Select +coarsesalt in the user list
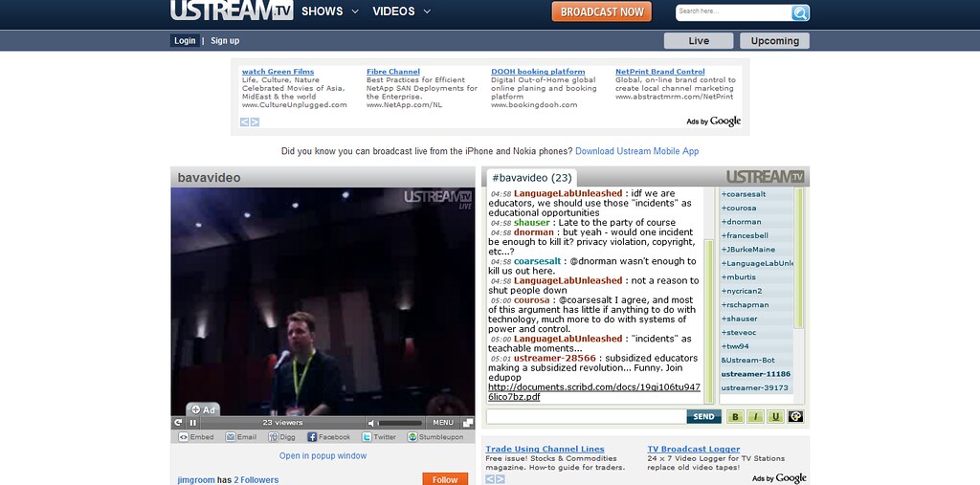This screenshot has height=485, width=980. 756,194
